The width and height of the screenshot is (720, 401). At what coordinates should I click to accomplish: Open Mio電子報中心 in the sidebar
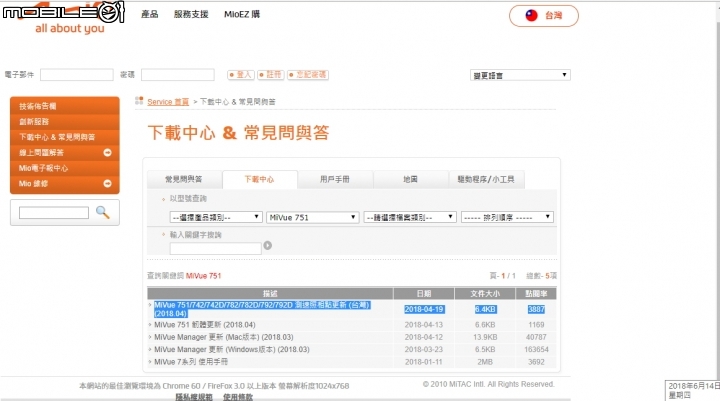[x=64, y=168]
